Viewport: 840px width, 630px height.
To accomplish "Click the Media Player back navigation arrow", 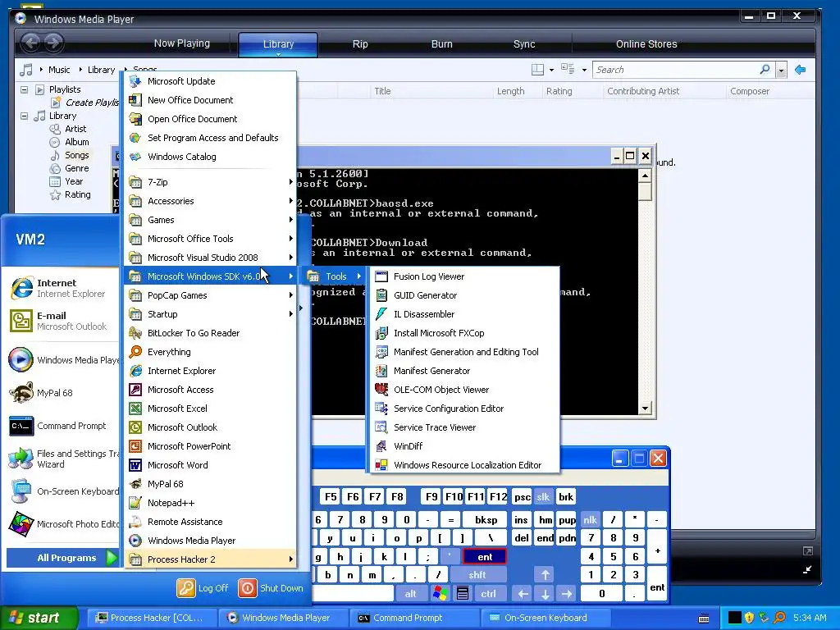I will [31, 43].
